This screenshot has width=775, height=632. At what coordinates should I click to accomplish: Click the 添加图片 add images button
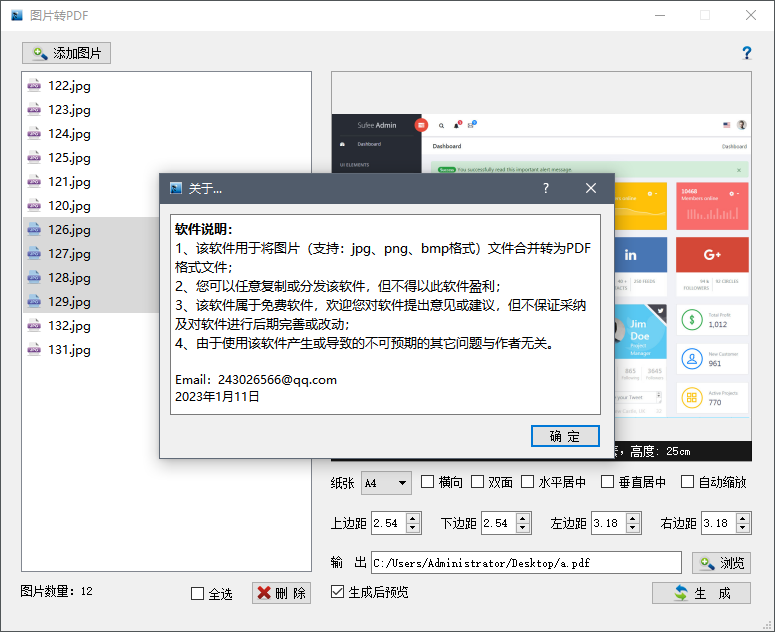66,53
